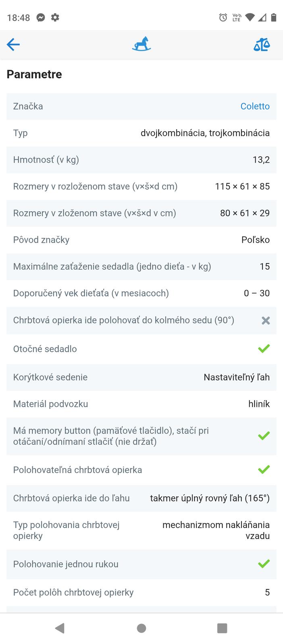Tap the Messenger notification icon
Screen dimensions: 283x644
tap(41, 18)
